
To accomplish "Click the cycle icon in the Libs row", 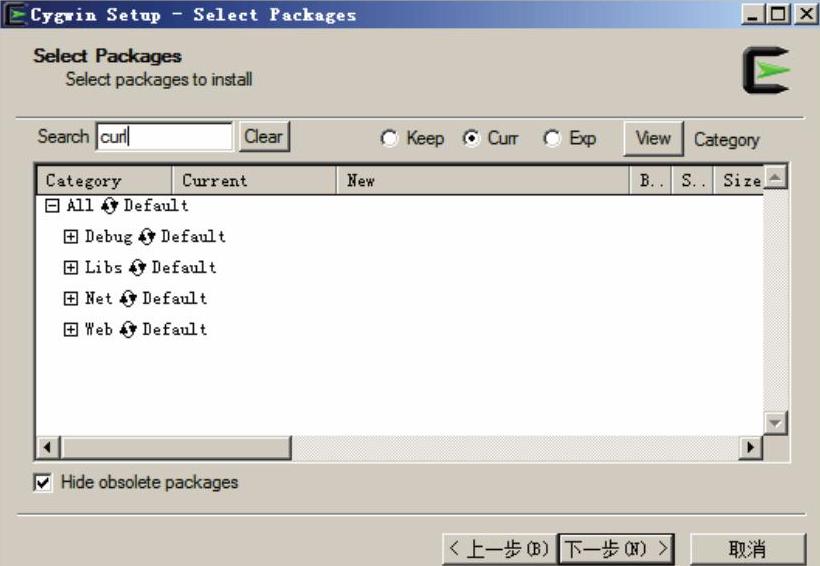I will tap(138, 267).
